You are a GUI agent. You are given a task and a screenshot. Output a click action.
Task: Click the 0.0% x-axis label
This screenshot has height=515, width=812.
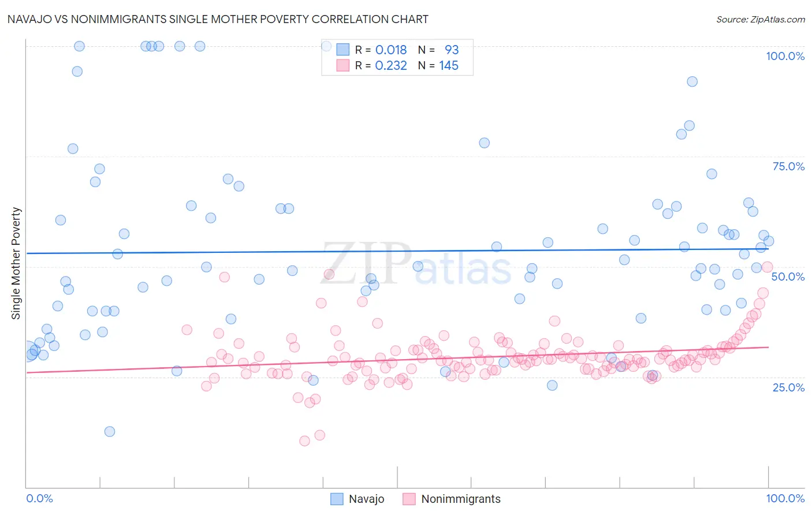pyautogui.click(x=40, y=498)
